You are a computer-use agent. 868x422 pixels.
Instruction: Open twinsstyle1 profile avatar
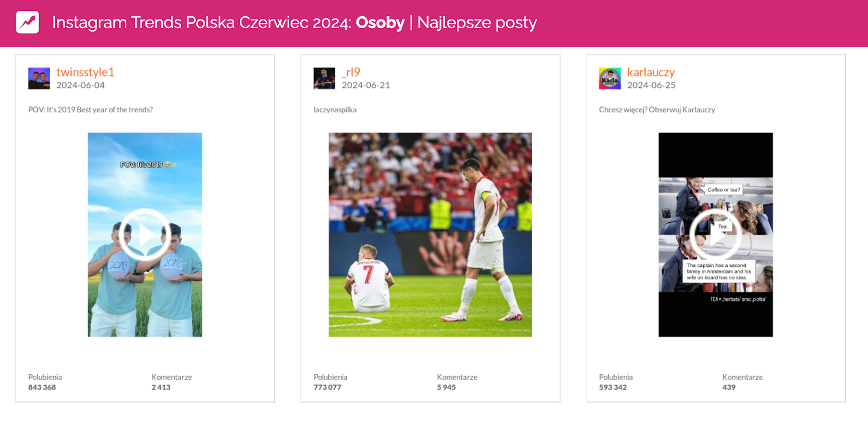tap(39, 78)
